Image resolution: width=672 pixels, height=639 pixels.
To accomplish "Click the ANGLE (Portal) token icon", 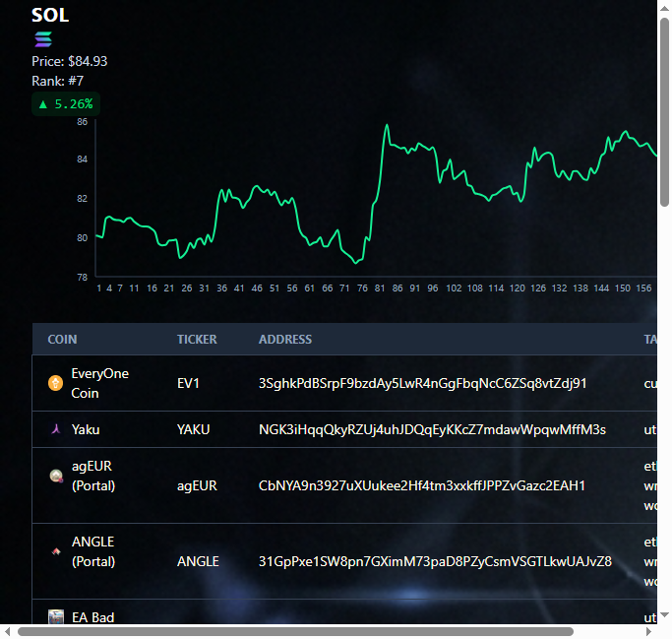I will (56, 551).
